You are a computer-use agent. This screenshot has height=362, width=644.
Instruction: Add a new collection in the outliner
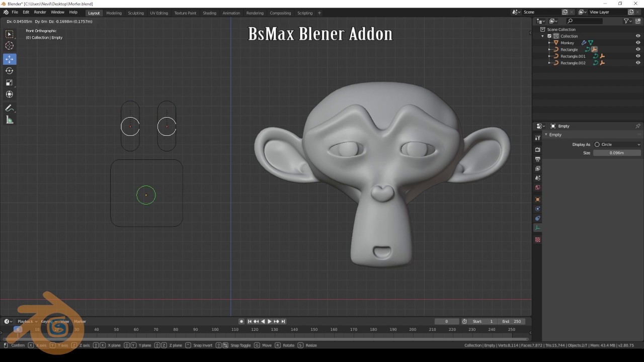638,21
